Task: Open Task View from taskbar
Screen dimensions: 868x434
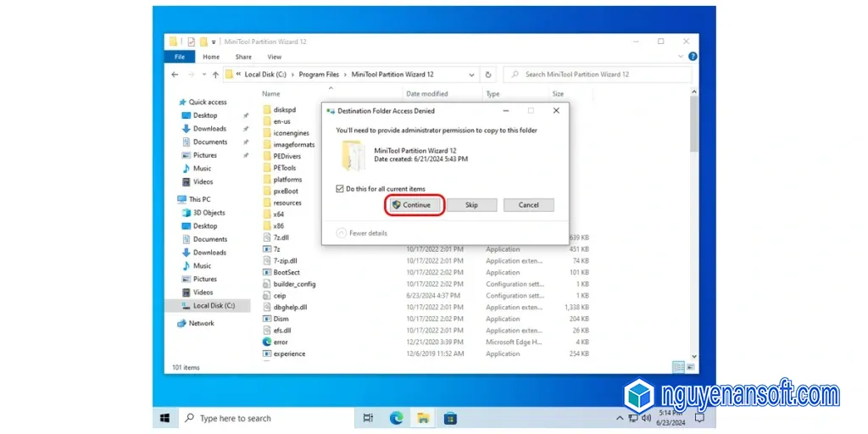Action: pos(368,418)
